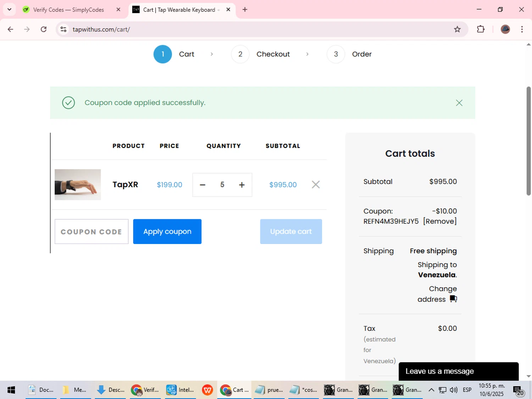Close the Verify Codes — SimplyCodes tab
The height and width of the screenshot is (399, 532).
tap(118, 10)
